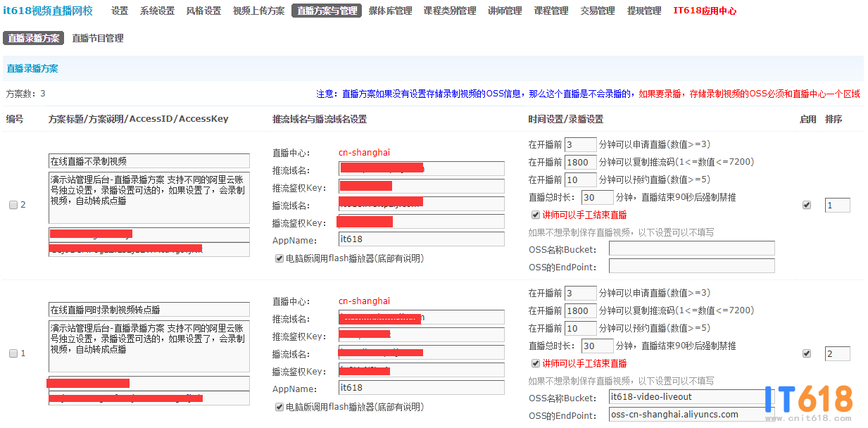This screenshot has width=868, height=428.
Task: Select 直播方案与管理 menu tab
Action: (x=327, y=11)
